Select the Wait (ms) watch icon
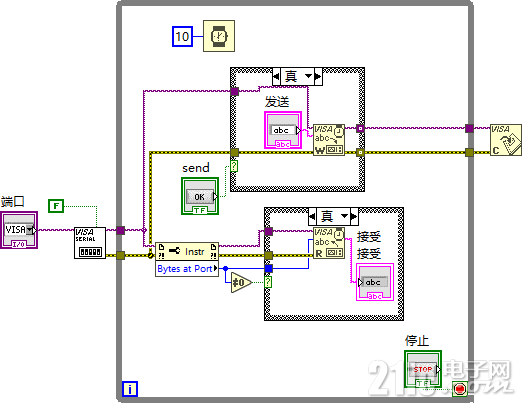This screenshot has width=522, height=403. 219,36
